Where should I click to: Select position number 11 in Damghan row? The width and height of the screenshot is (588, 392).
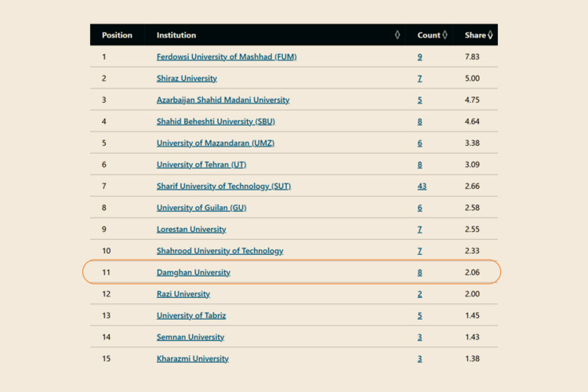(x=106, y=272)
